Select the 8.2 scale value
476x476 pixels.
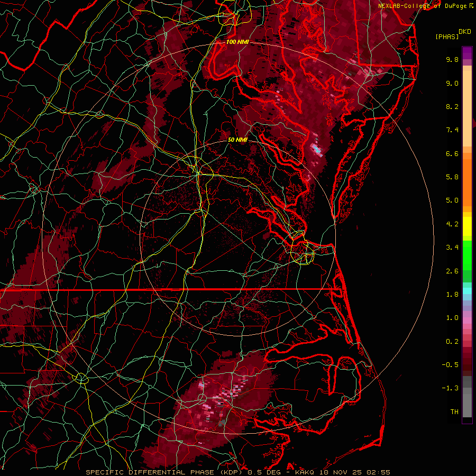(x=452, y=106)
